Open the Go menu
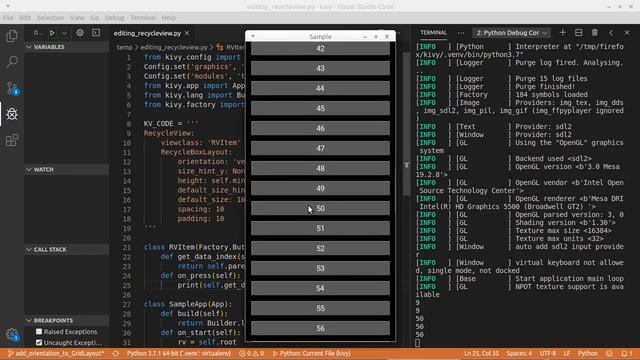The width and height of the screenshot is (640, 360). (95, 18)
